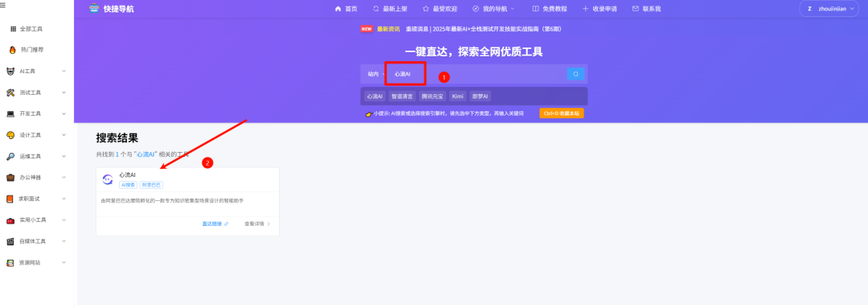Focus the search input containing 心流AI

pyautogui.click(x=476, y=74)
